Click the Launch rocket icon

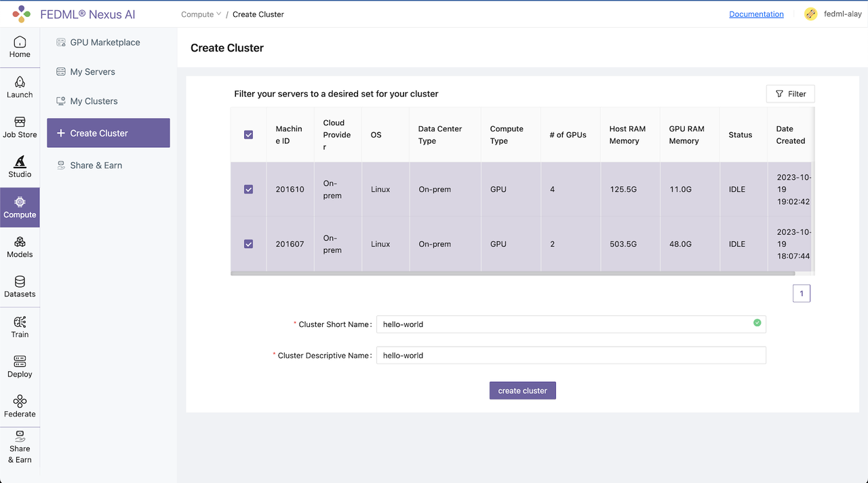click(x=20, y=82)
